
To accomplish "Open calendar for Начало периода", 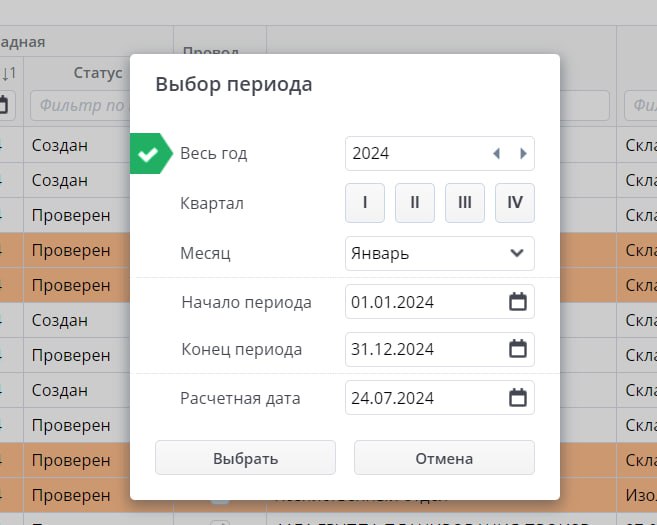I will [518, 302].
